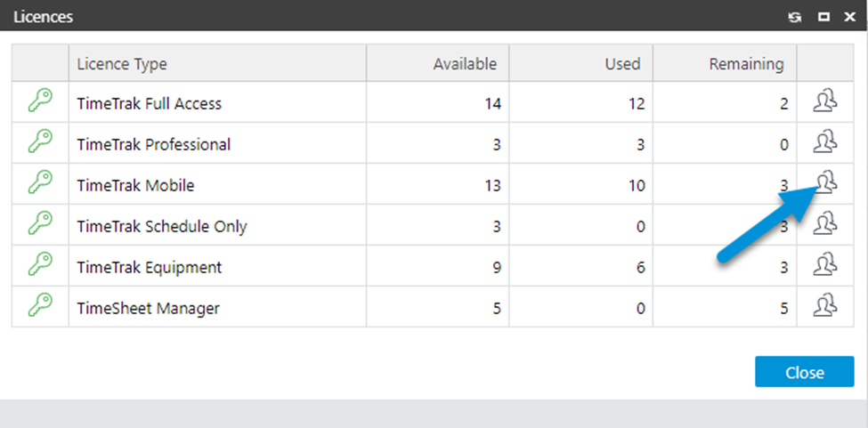Select the key icon for TimeTrak Mobile

(x=40, y=185)
